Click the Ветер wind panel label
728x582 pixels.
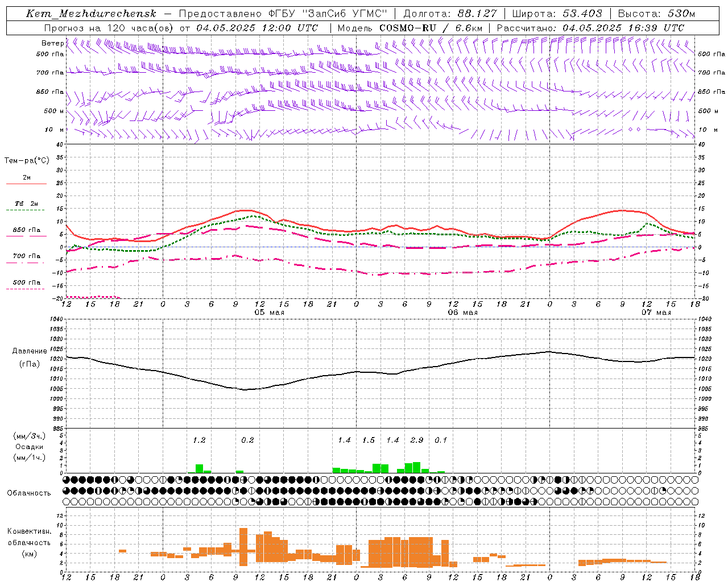[52, 43]
